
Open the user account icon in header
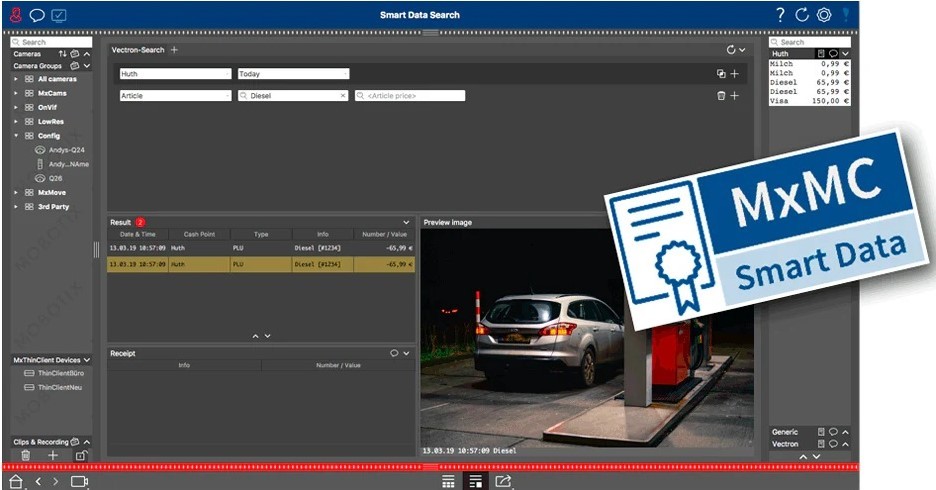[16, 15]
